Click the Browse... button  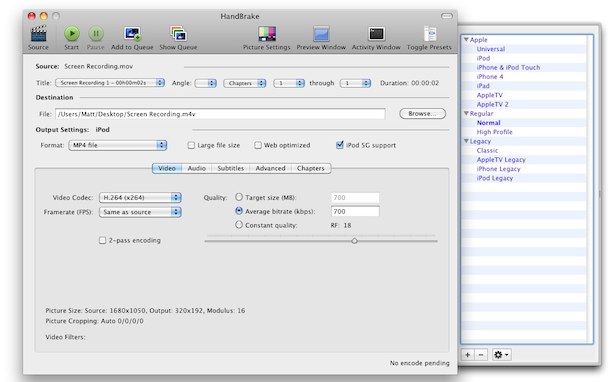[422, 114]
